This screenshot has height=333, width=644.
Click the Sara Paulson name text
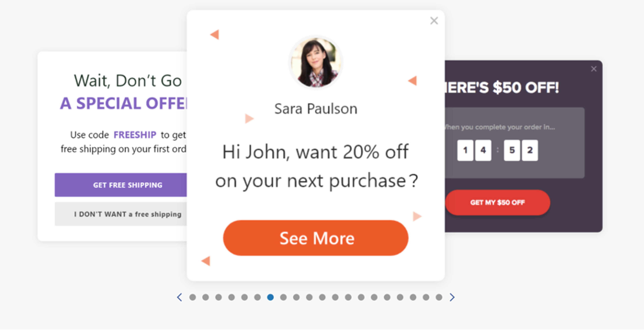tap(316, 109)
